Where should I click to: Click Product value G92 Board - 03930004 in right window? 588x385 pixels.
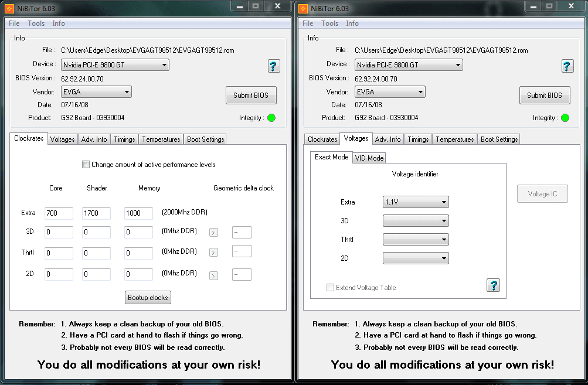[x=386, y=118]
